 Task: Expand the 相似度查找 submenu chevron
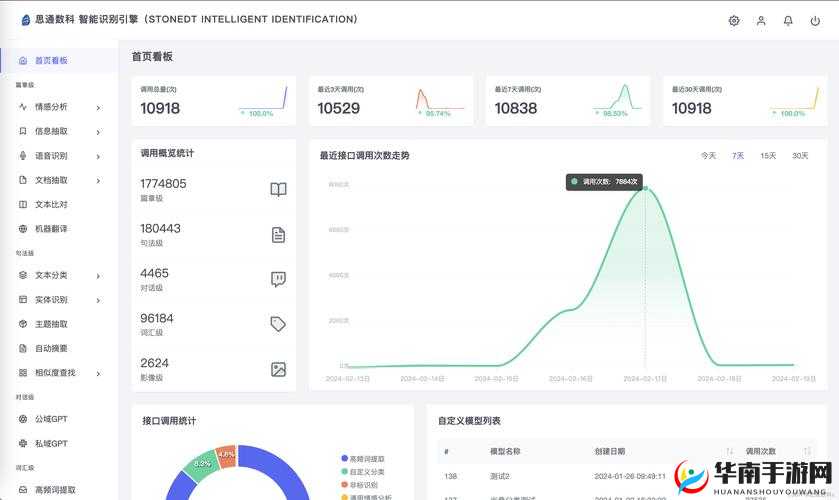click(x=98, y=373)
